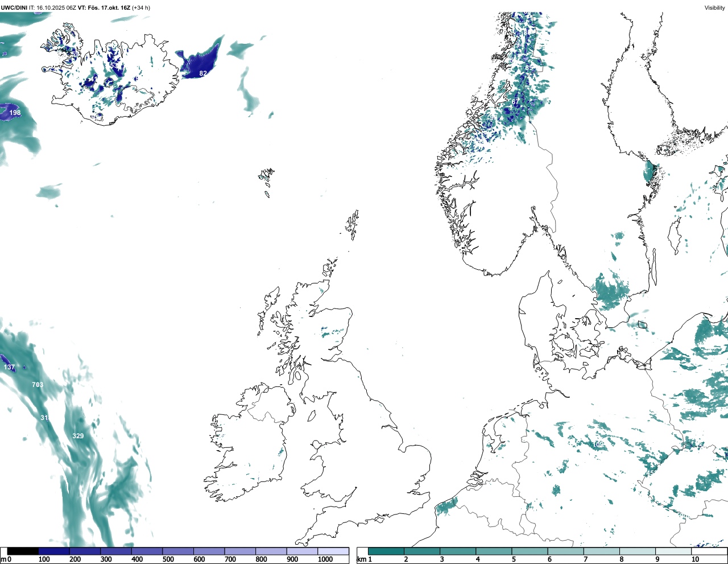Click the '300' tick on meter scale
Viewport: 728px width, 564px height.
[x=106, y=559]
